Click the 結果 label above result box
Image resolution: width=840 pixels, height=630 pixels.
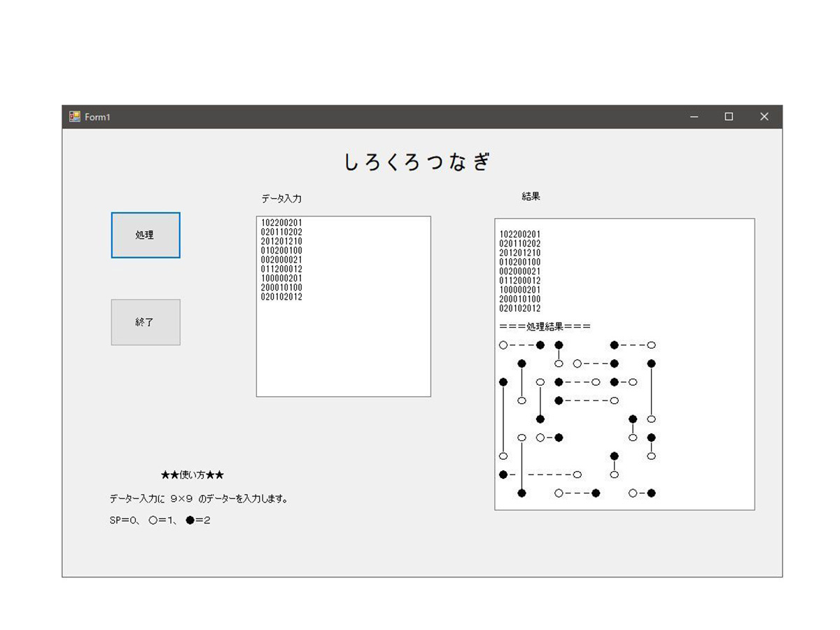[x=531, y=197]
